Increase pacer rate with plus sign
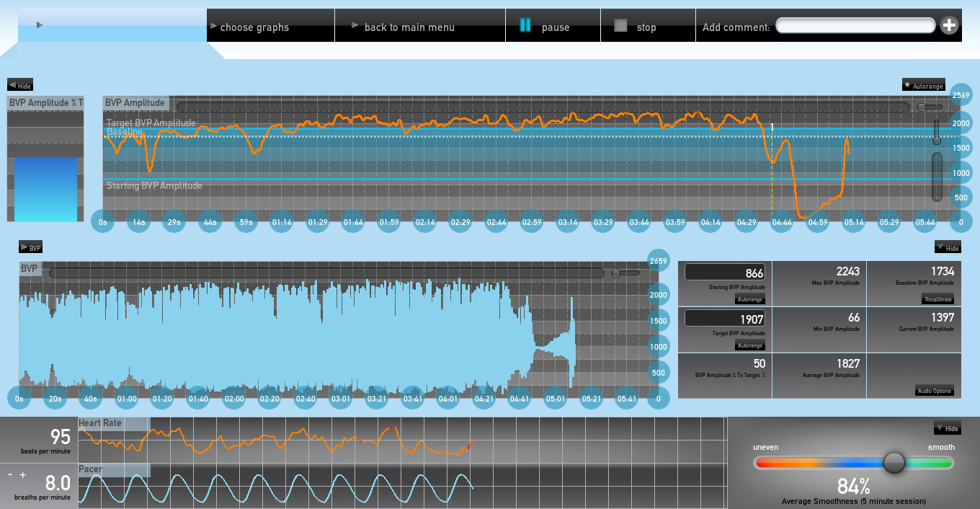Screen dimensions: 980x509 click(23, 474)
